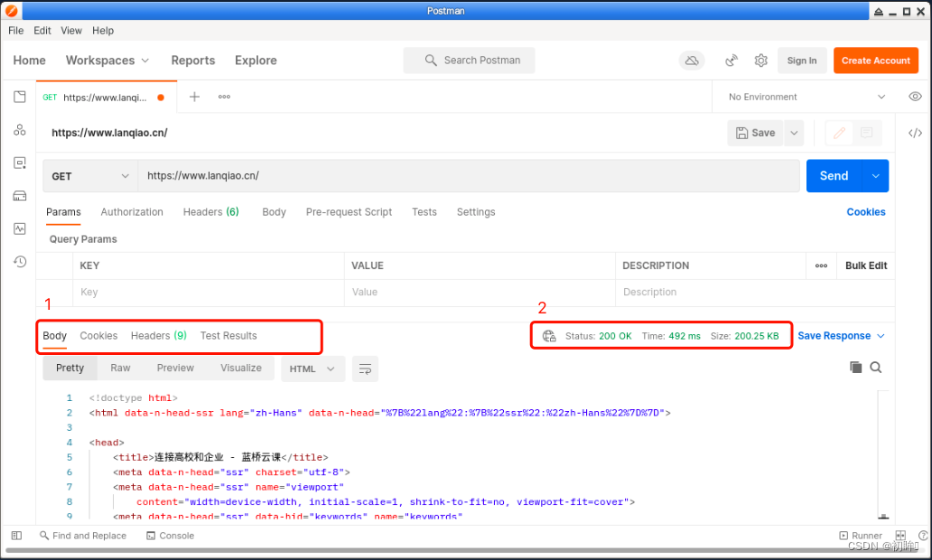Expand the Workspaces dropdown

[x=107, y=61]
